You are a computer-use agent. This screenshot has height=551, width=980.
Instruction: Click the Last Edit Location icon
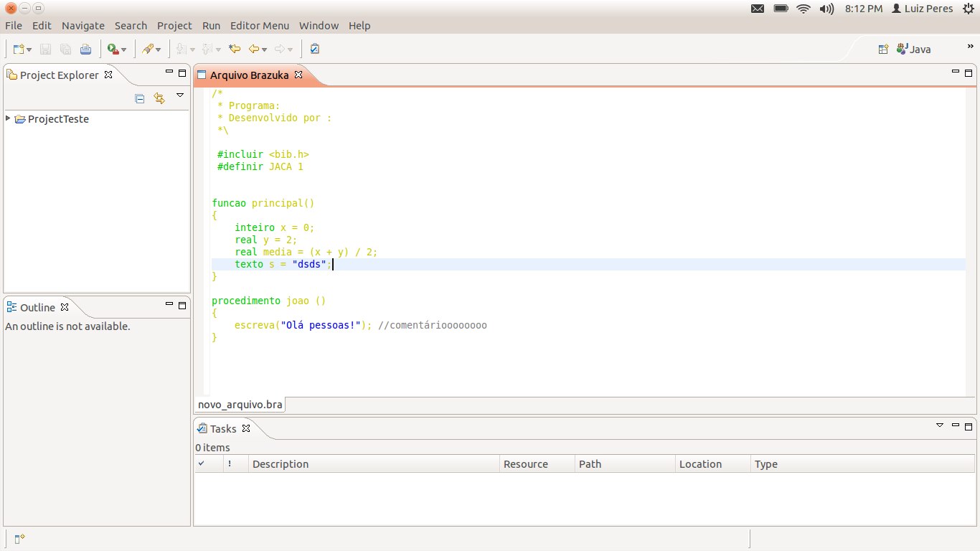pos(234,50)
